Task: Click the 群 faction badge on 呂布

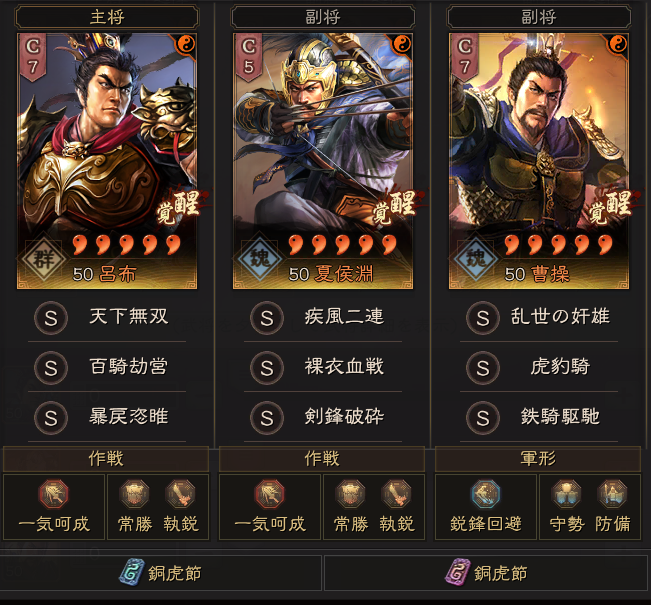Action: click(44, 259)
